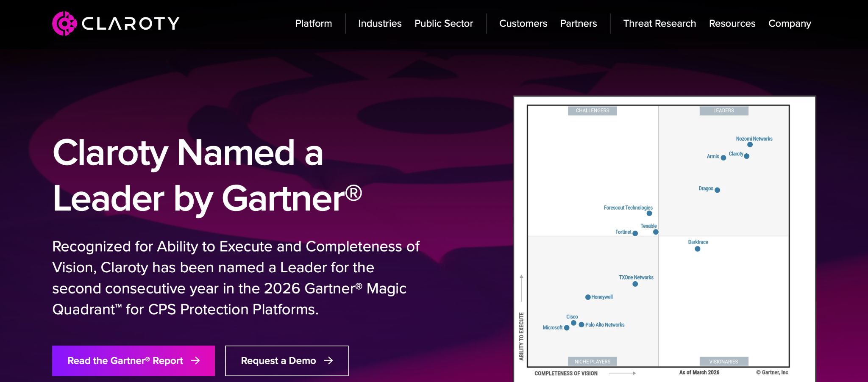
Task: Click the ABILITY TO EXECUTE axis label
Action: (521, 336)
